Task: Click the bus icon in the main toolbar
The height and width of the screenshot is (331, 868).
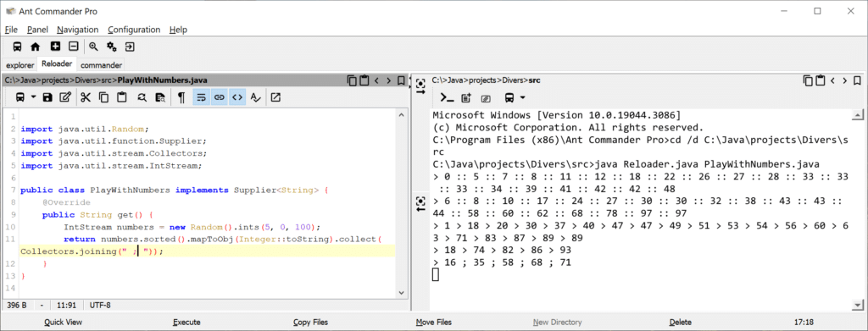Action: tap(18, 47)
